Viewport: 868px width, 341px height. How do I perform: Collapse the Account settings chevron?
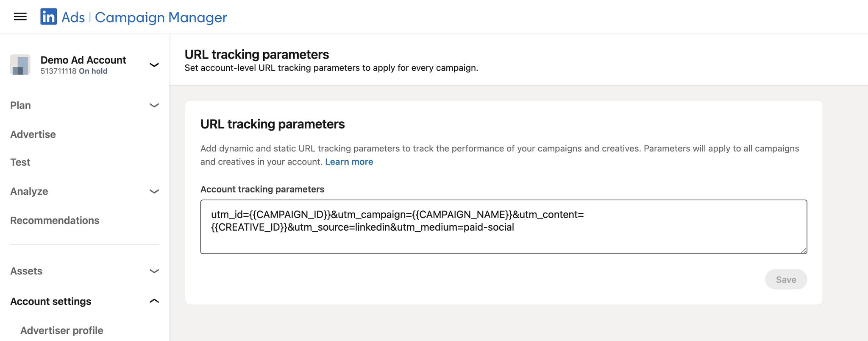click(x=154, y=301)
